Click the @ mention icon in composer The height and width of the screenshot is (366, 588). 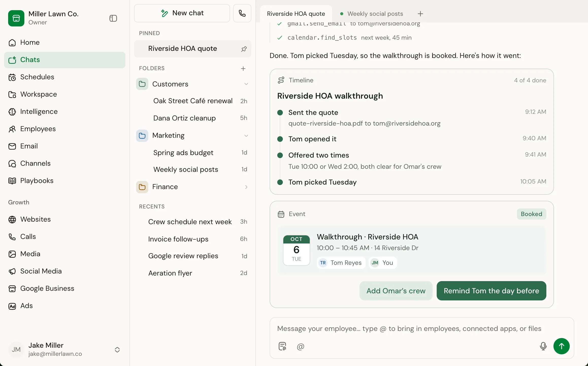[x=301, y=346]
